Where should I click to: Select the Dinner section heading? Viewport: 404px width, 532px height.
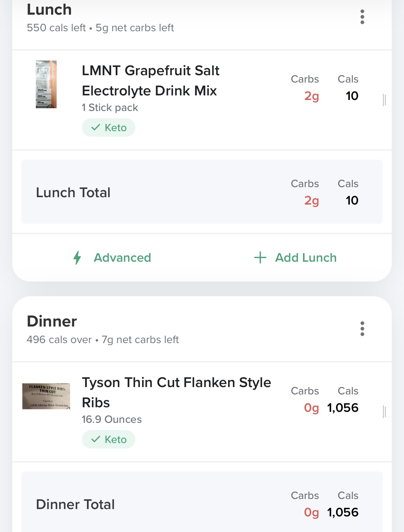point(52,321)
